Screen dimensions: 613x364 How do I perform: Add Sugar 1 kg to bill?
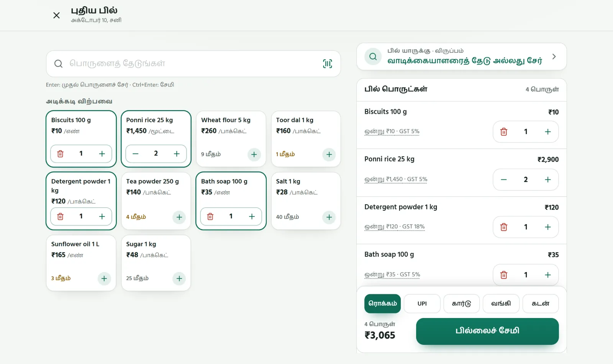pos(179,279)
